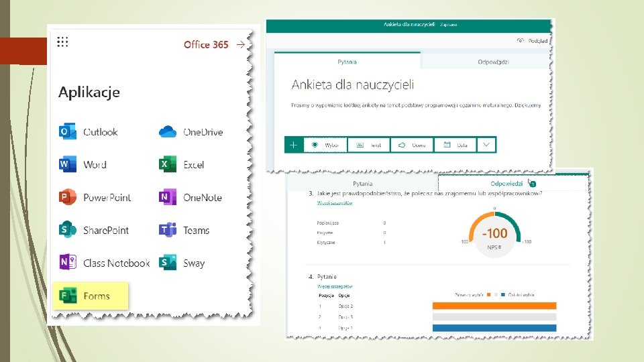The width and height of the screenshot is (644, 362).
Task: Click the form title Ankieta dla nauczycieli
Action: pyautogui.click(x=353, y=84)
